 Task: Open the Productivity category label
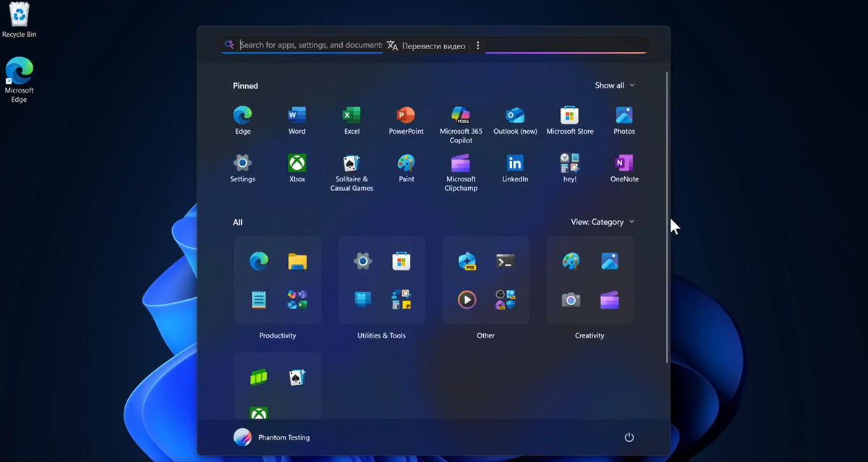click(278, 335)
